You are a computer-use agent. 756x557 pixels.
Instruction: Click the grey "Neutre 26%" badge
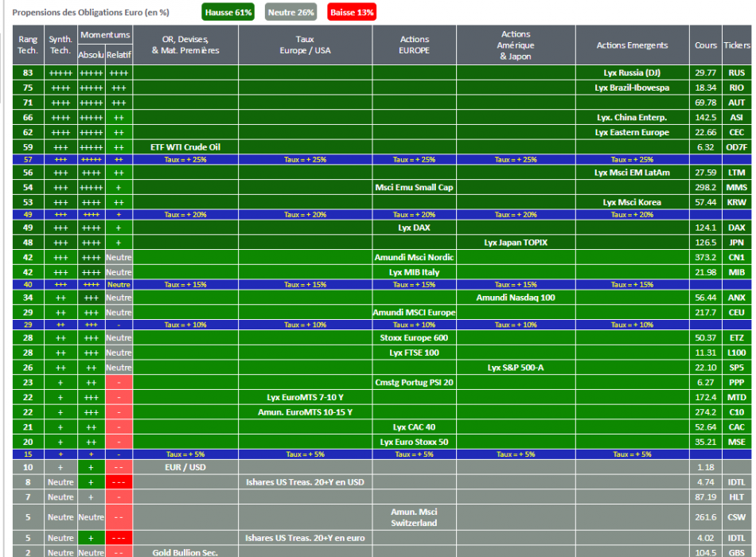point(290,13)
